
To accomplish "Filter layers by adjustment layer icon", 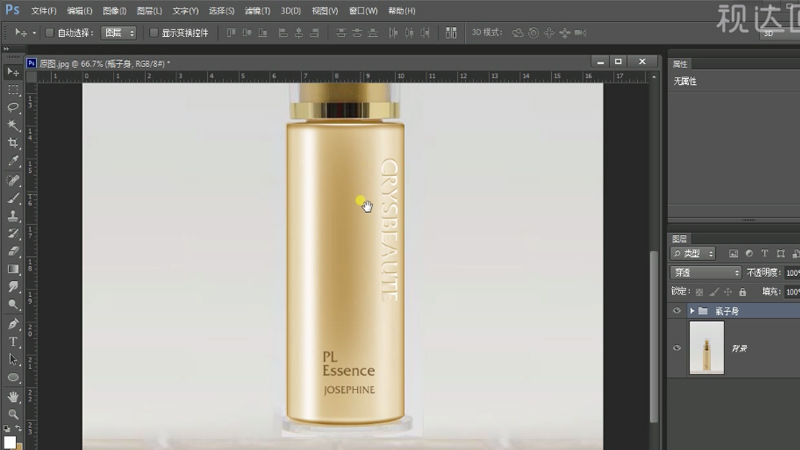I will [x=749, y=254].
